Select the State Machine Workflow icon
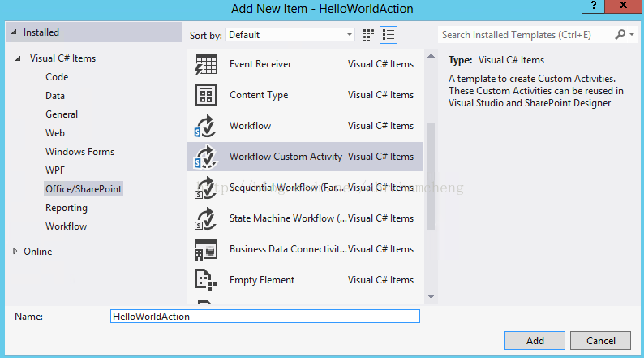 point(206,218)
